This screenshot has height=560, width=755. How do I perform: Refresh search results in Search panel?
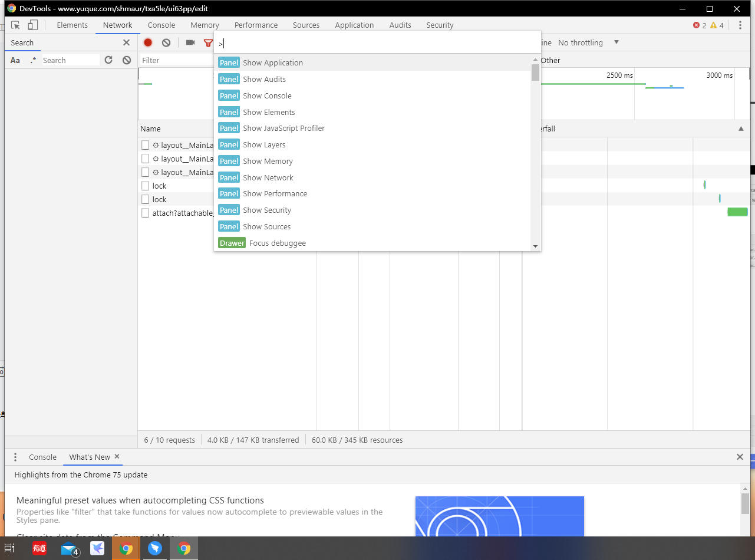click(x=108, y=60)
